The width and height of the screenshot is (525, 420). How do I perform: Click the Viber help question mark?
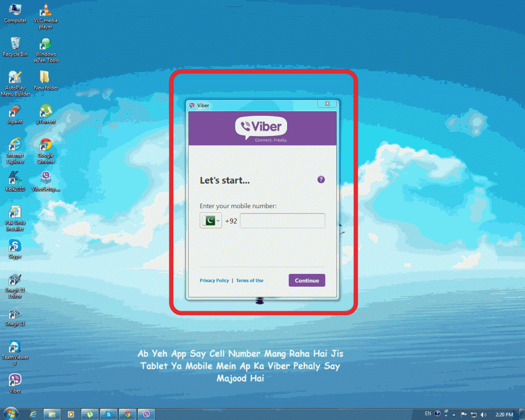321,179
